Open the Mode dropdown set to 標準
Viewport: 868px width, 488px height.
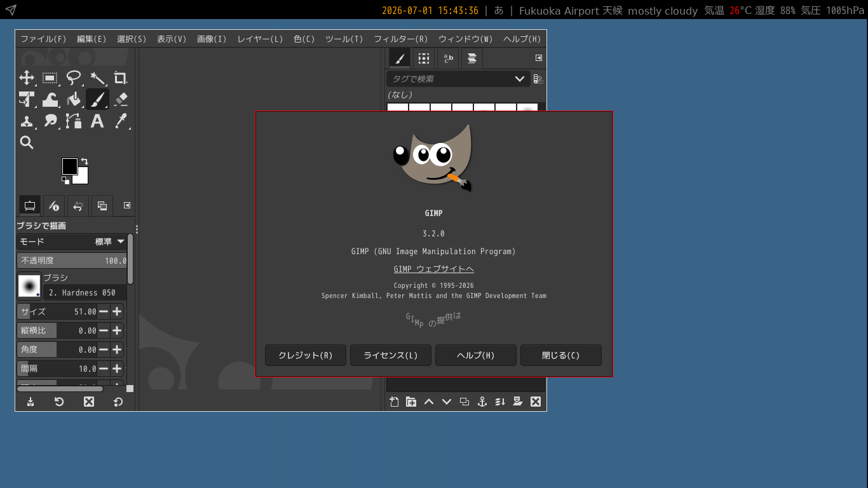click(72, 241)
